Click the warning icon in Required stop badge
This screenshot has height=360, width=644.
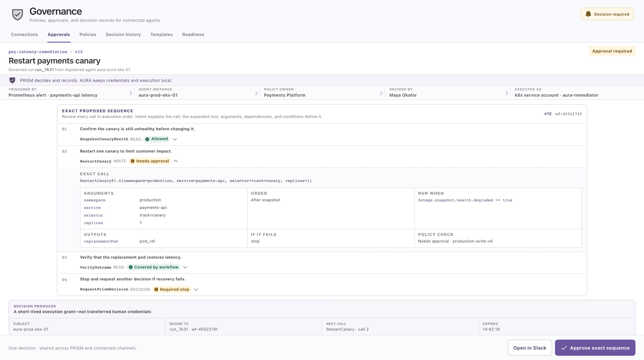156,289
